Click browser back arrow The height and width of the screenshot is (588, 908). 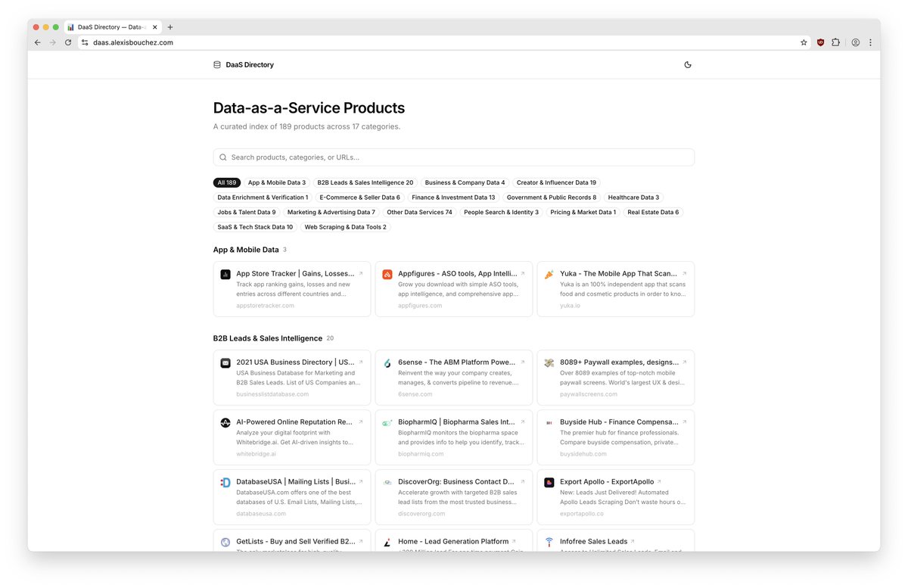(x=38, y=42)
